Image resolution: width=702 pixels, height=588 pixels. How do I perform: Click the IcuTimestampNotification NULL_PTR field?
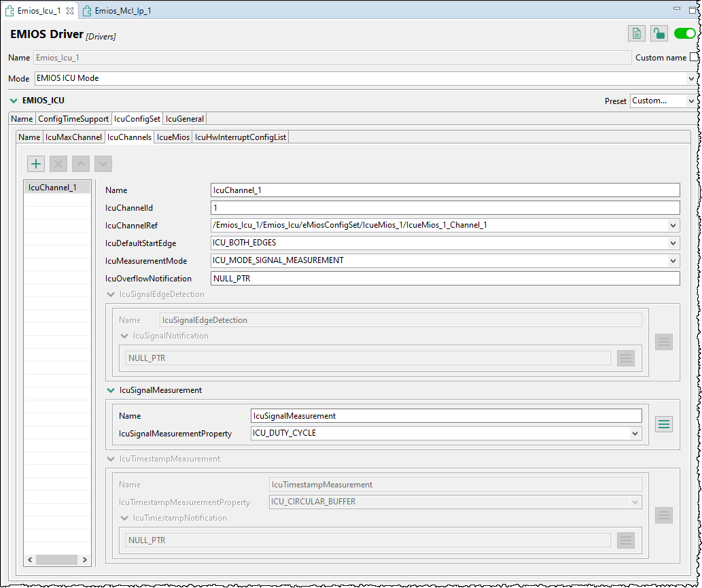[368, 540]
